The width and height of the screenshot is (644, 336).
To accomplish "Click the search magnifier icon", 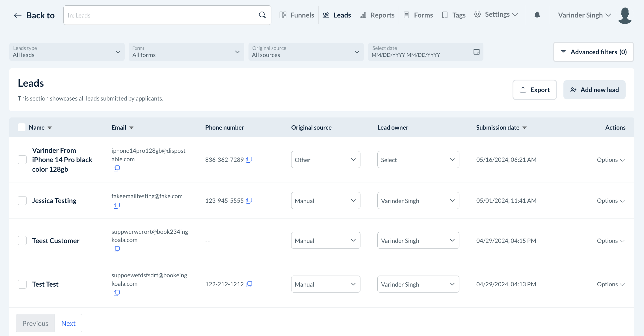I will [262, 15].
